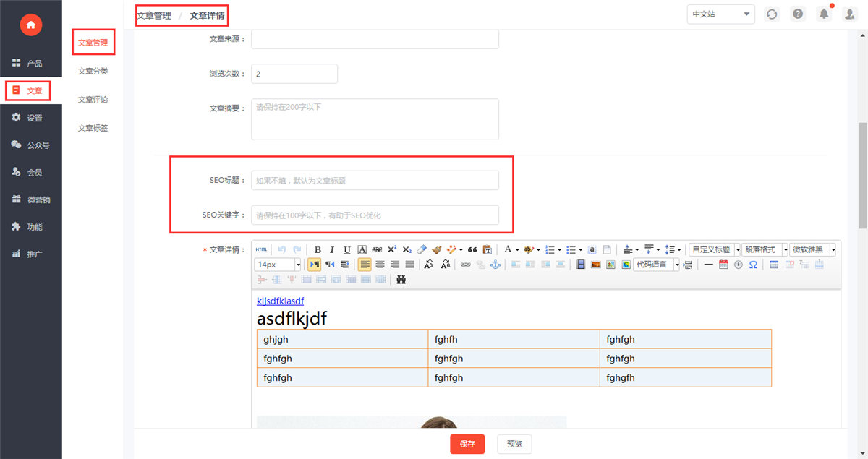Open the 微营销 sidebar menu
Viewport: 868px width, 459px height.
click(30, 200)
